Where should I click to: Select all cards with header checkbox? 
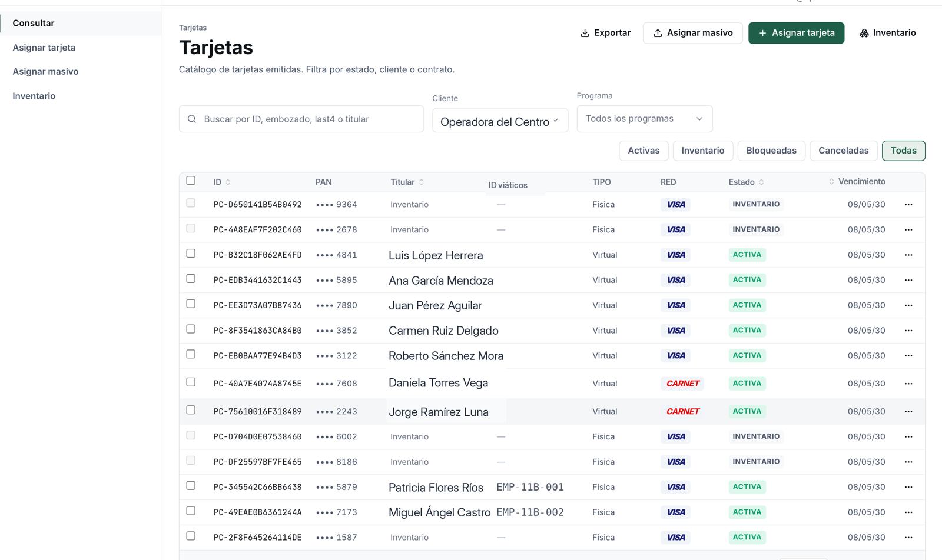point(191,181)
